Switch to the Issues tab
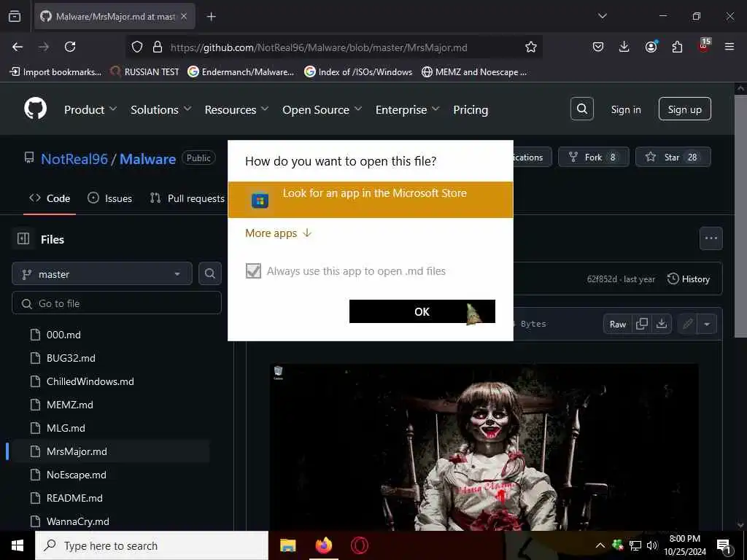The width and height of the screenshot is (747, 560). pos(109,198)
